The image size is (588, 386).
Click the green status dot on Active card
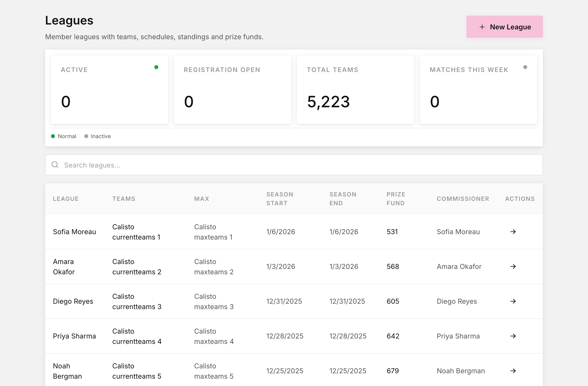156,67
